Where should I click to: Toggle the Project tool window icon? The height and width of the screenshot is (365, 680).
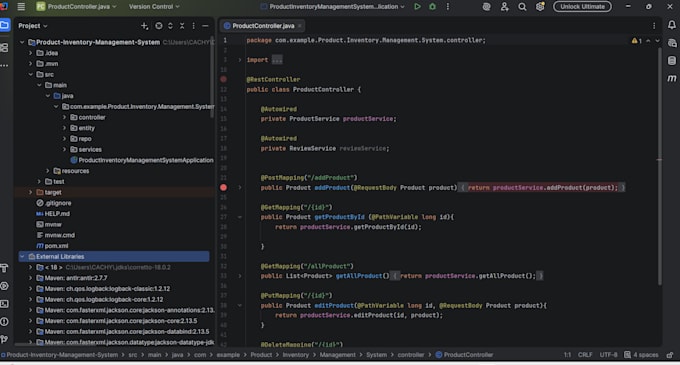pos(5,26)
